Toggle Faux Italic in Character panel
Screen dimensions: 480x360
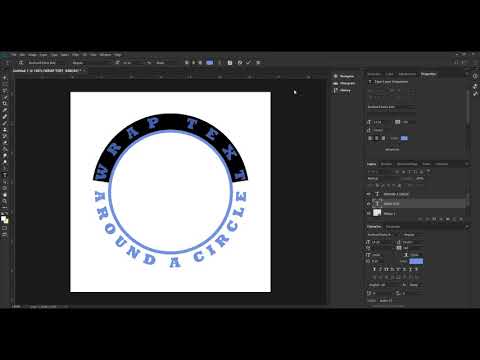pos(380,269)
